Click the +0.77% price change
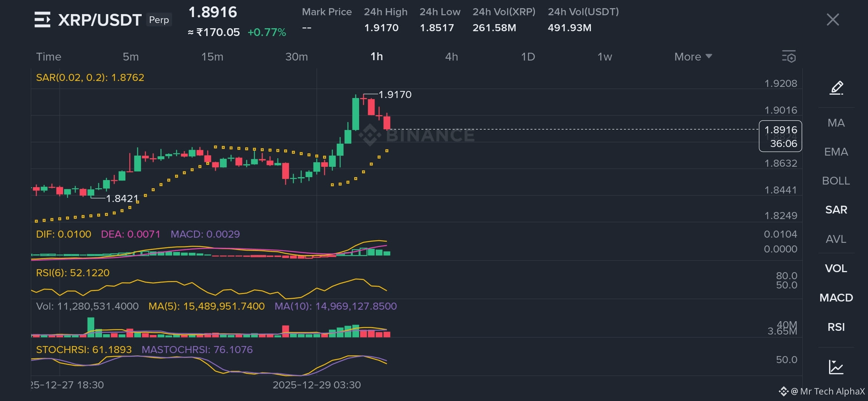 click(267, 32)
